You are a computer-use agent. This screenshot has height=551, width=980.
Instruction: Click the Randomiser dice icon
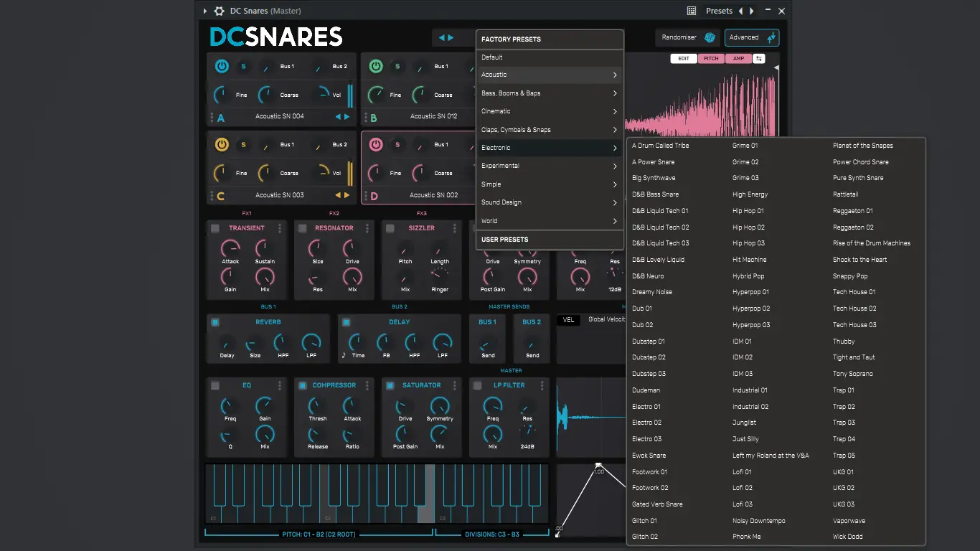coord(710,37)
